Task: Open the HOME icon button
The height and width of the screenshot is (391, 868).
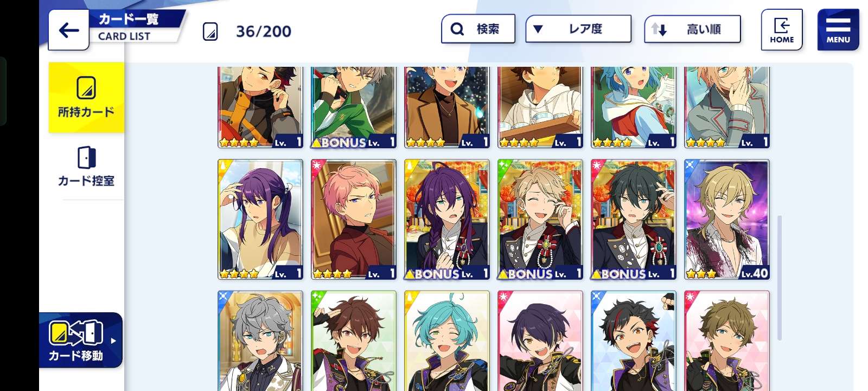Action: 782,30
